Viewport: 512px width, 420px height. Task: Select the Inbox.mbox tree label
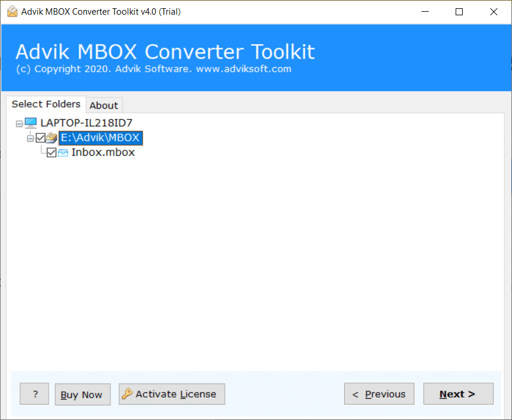click(103, 153)
